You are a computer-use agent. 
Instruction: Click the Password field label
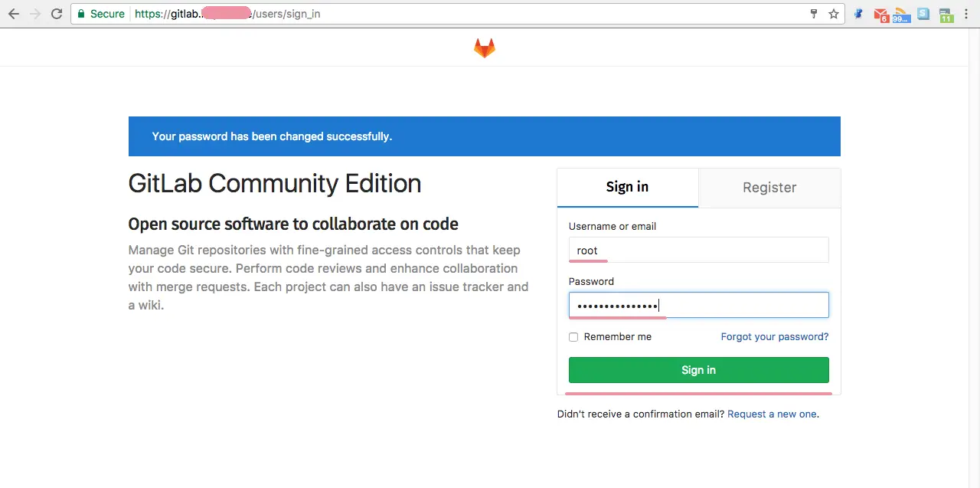(591, 282)
